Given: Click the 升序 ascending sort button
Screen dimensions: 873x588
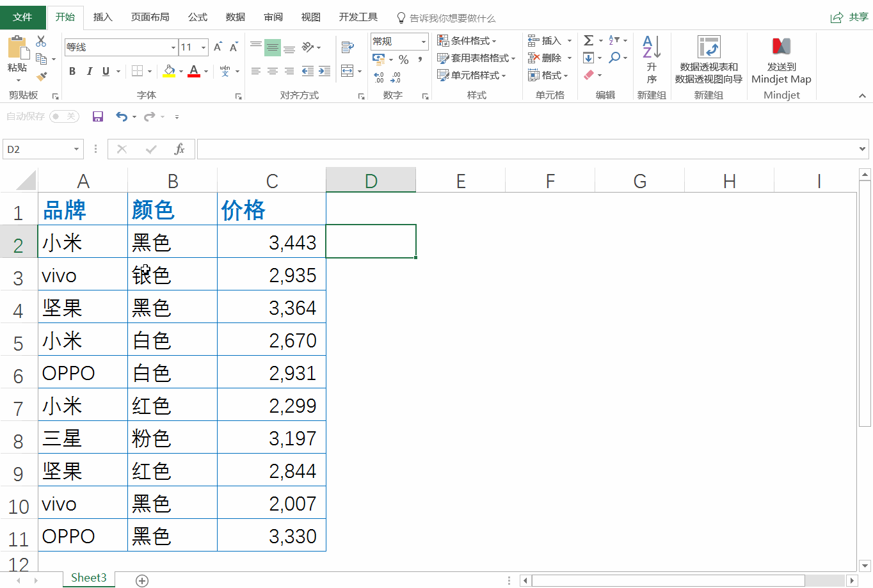Looking at the screenshot, I should (x=652, y=60).
